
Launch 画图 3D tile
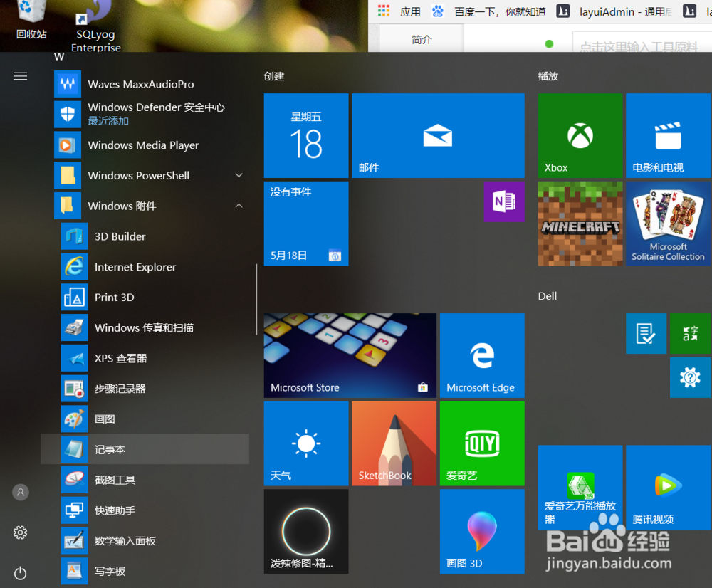pos(482,531)
